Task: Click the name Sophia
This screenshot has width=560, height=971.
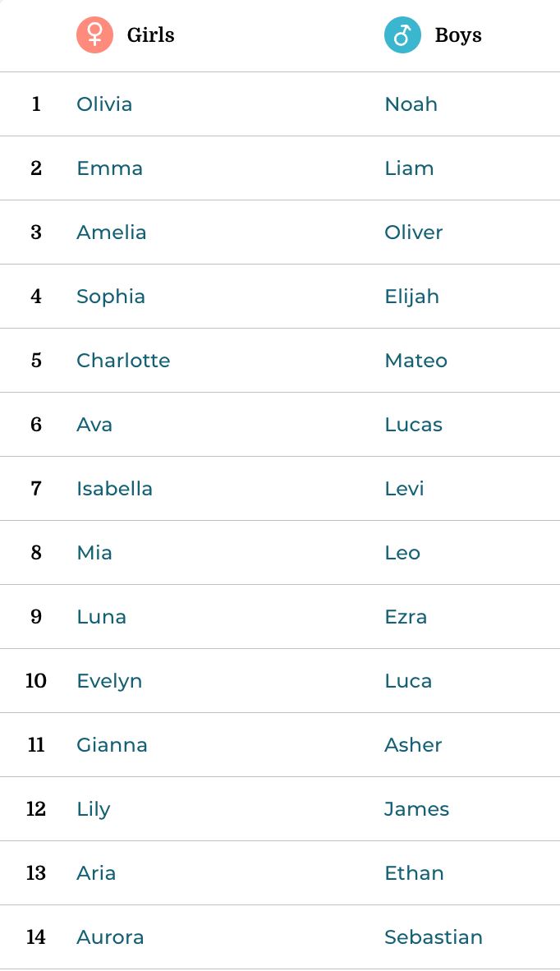Action: (x=111, y=297)
